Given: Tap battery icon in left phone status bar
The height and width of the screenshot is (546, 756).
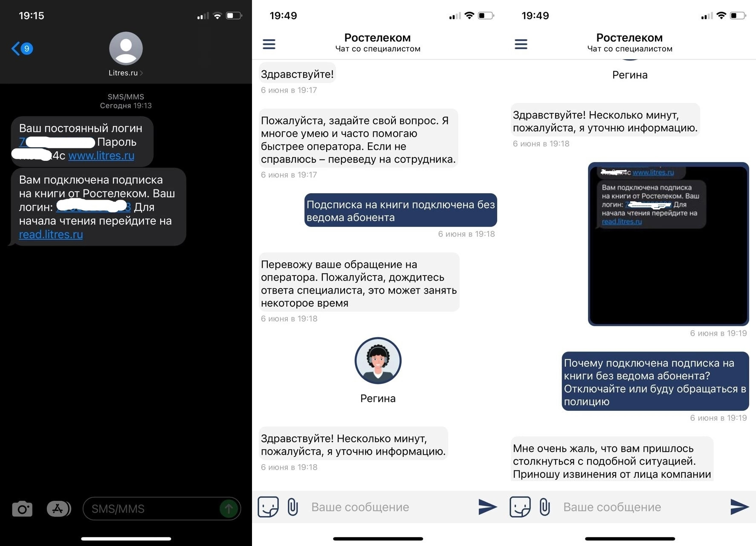Looking at the screenshot, I should [x=234, y=16].
